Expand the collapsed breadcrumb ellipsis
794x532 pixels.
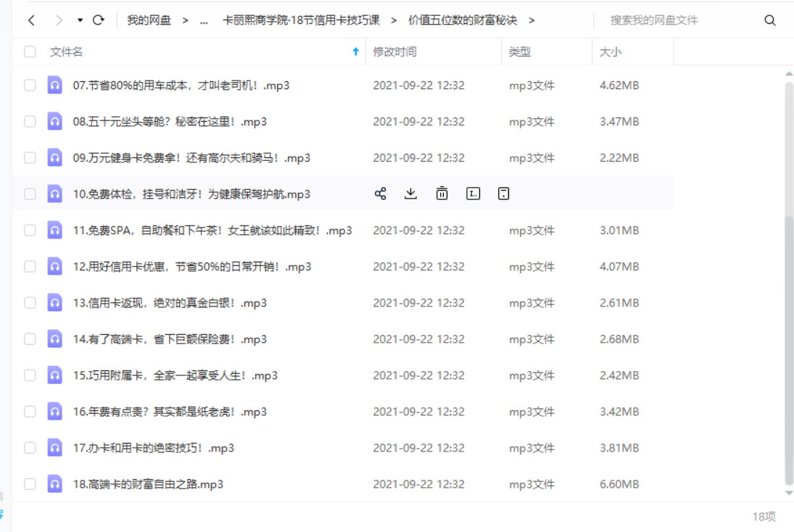(x=204, y=20)
